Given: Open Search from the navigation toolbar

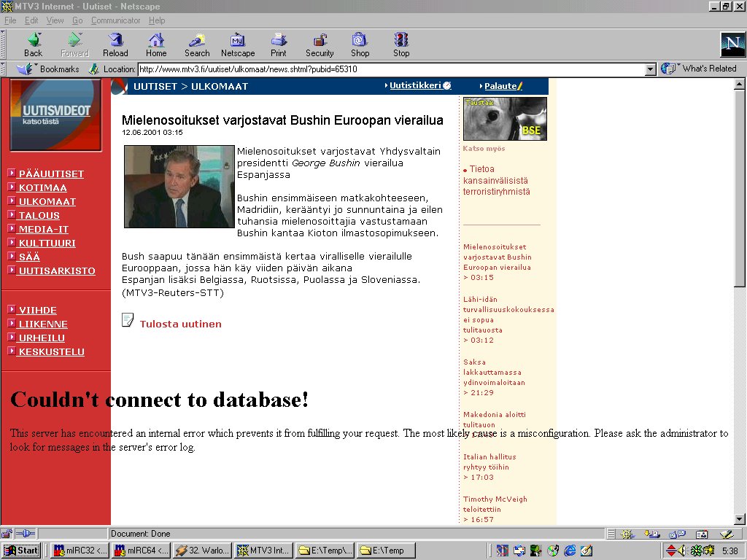Looking at the screenshot, I should (x=197, y=44).
